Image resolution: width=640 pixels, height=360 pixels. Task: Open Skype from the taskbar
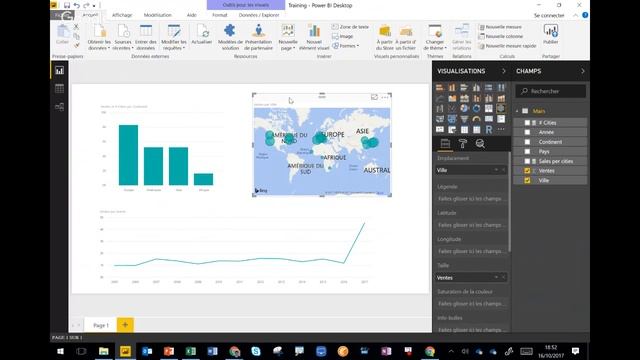[256, 351]
